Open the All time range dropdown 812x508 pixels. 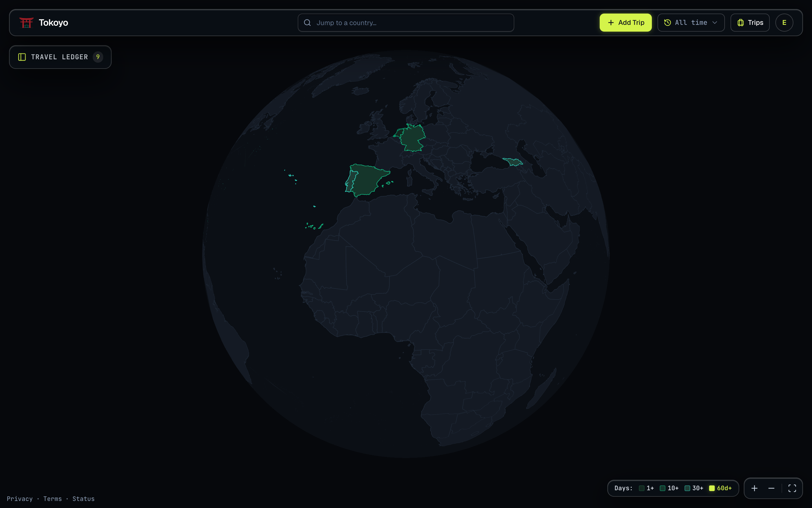[691, 23]
